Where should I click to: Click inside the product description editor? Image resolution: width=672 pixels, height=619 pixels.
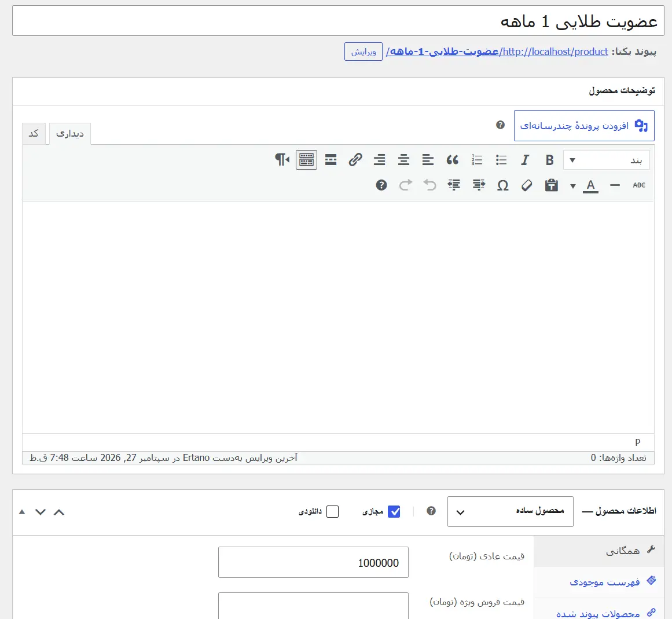(x=338, y=317)
